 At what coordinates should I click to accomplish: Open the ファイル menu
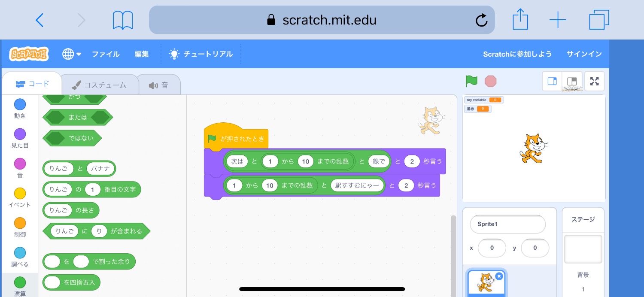point(106,54)
